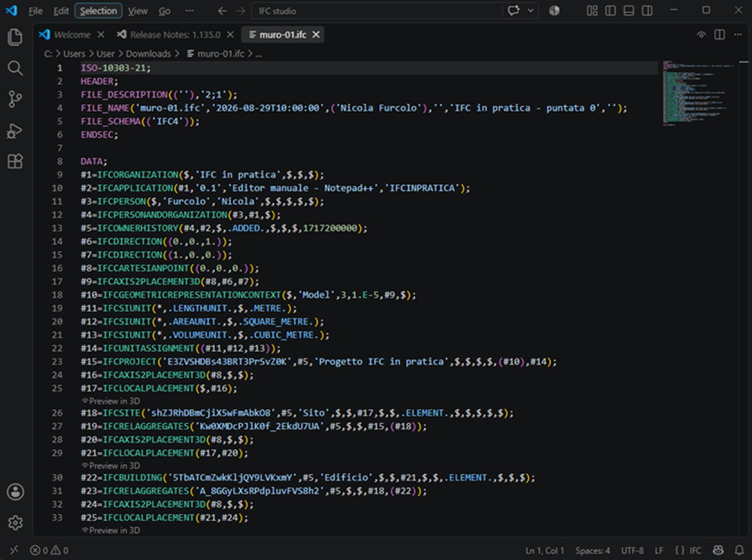Open the Edit menu

[x=61, y=11]
